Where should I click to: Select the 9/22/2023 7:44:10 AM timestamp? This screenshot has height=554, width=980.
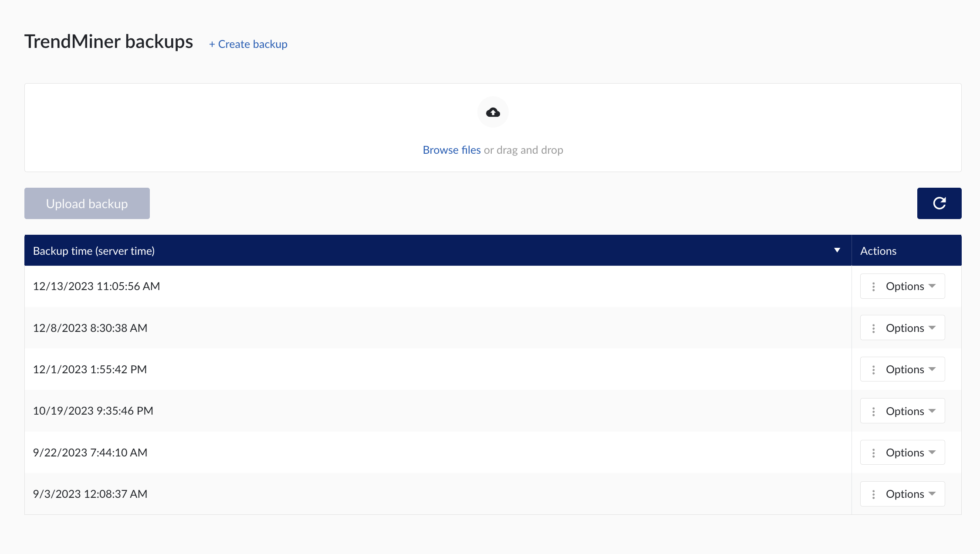[x=90, y=453]
